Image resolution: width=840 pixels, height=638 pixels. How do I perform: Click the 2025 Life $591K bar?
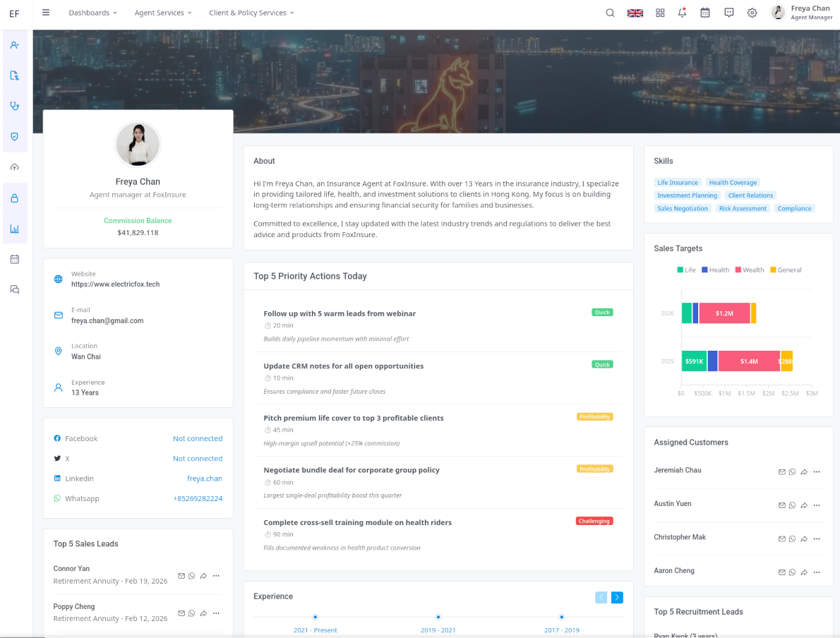pos(695,361)
